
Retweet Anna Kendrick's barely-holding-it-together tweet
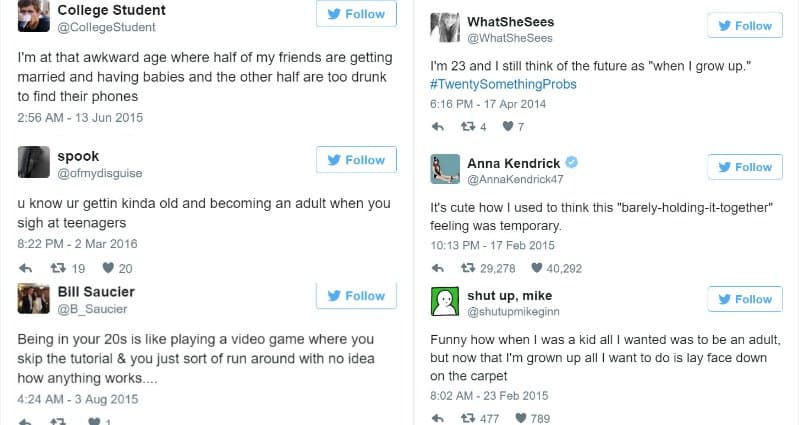tap(466, 268)
